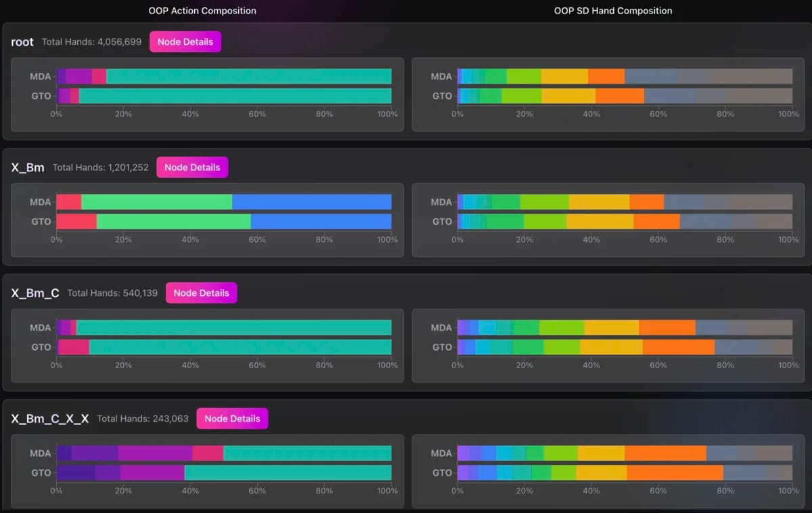Select the X_Bm_C_X_X node title
Image resolution: width=812 pixels, height=513 pixels.
[x=49, y=418]
